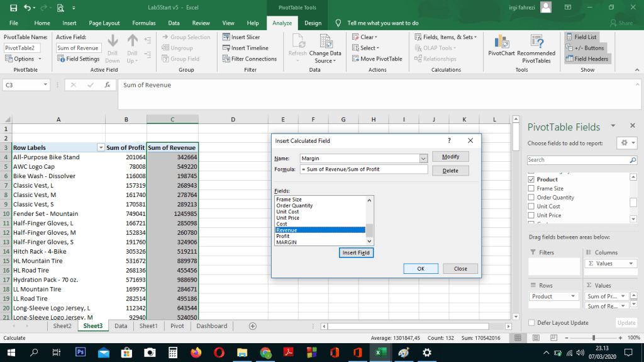Switch to the Design ribbon tab
This screenshot has width=644, height=362.
point(313,23)
